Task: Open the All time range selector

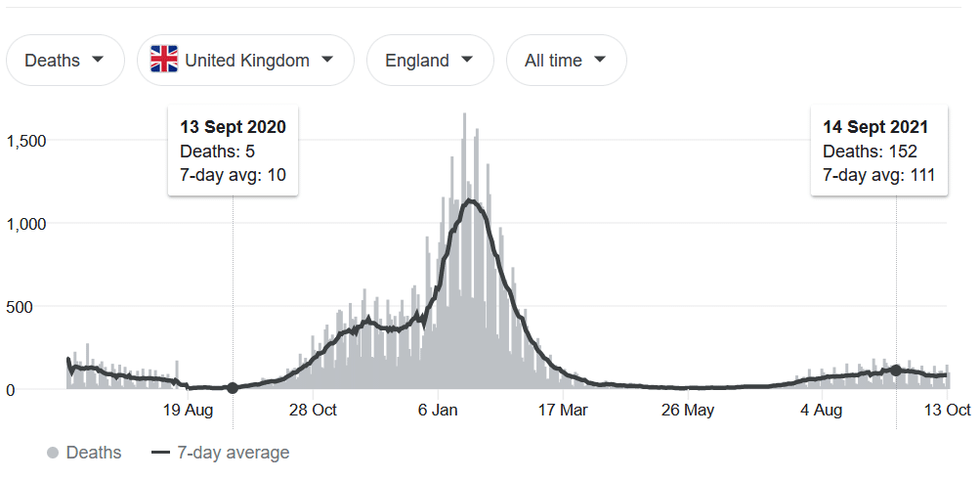Action: pos(566,61)
